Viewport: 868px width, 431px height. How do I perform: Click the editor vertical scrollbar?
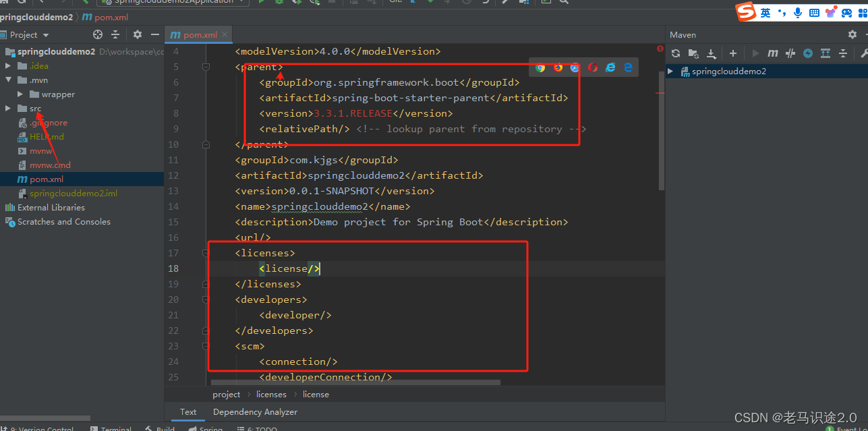662,132
